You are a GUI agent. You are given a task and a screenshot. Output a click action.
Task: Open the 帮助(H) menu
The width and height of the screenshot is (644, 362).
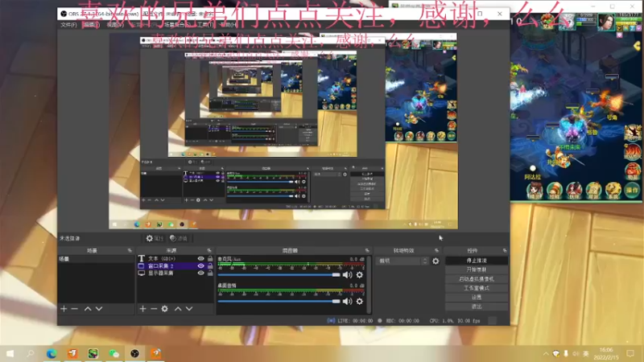pos(228,25)
